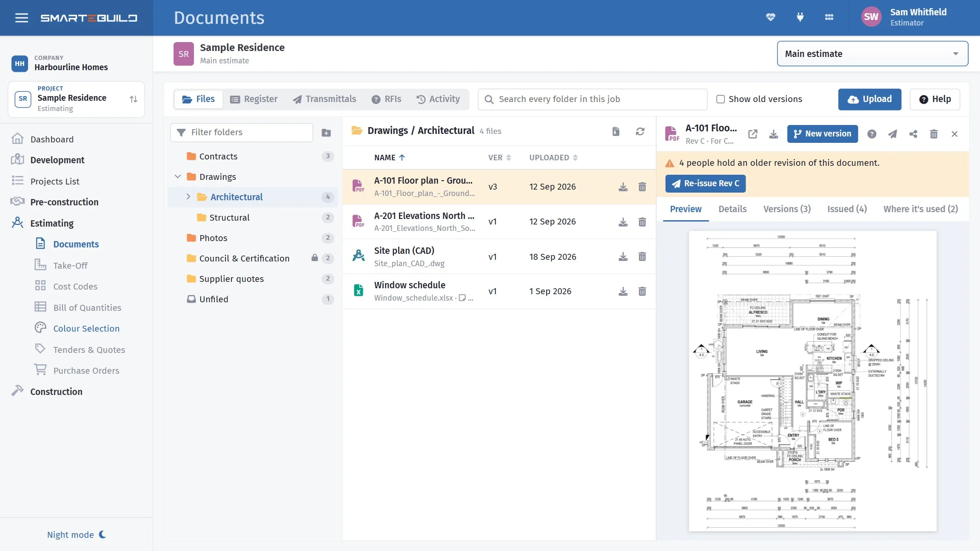The image size is (980, 551).
Task: Click the Re-issue Rev C button
Action: 705,183
